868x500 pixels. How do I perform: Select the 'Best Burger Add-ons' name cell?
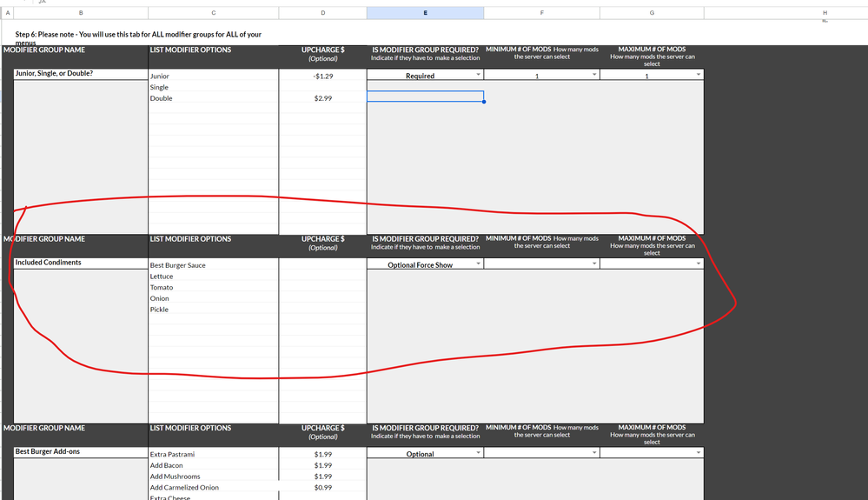pyautogui.click(x=80, y=452)
